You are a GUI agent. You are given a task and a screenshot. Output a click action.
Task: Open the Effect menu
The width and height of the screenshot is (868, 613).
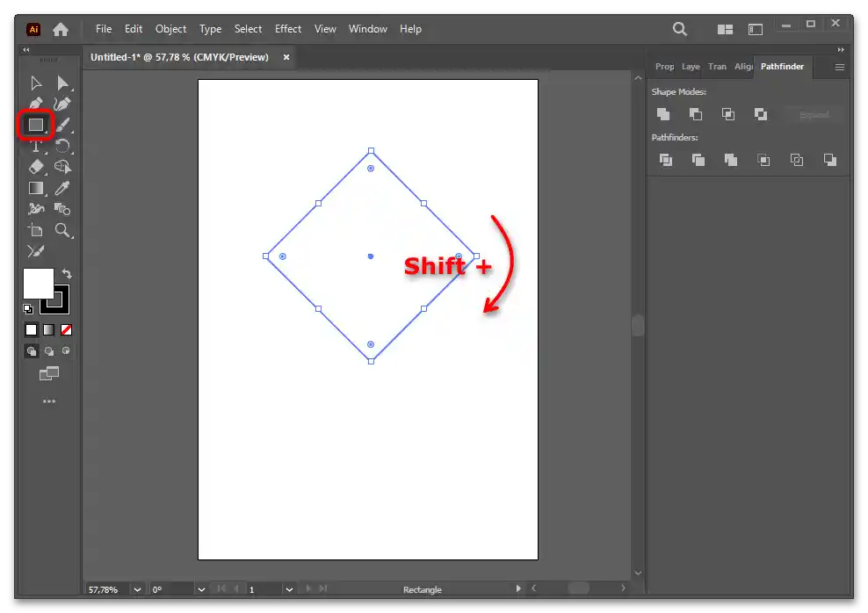click(x=288, y=29)
